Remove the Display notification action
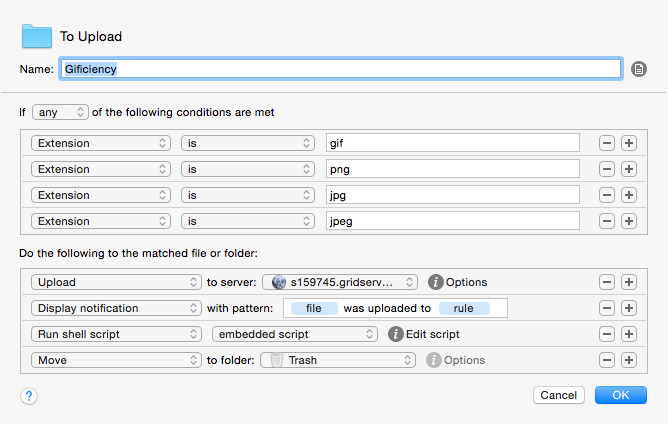Screen dimensions: 668x424 606,308
